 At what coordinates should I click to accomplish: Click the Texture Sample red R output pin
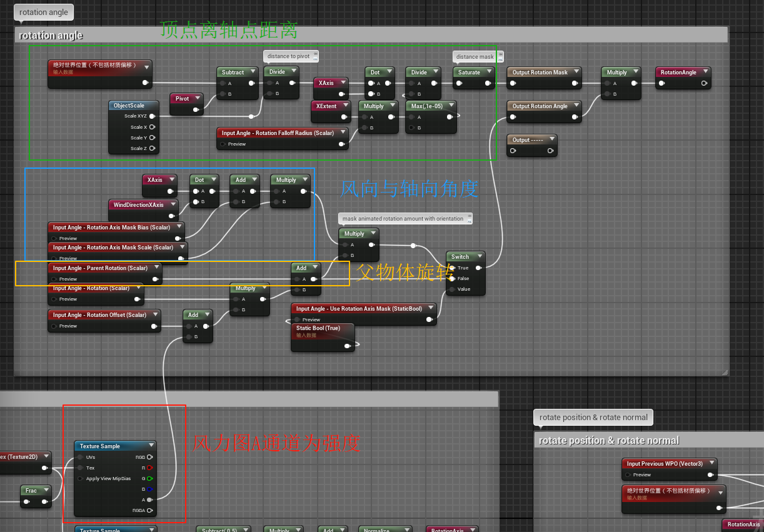(x=149, y=468)
